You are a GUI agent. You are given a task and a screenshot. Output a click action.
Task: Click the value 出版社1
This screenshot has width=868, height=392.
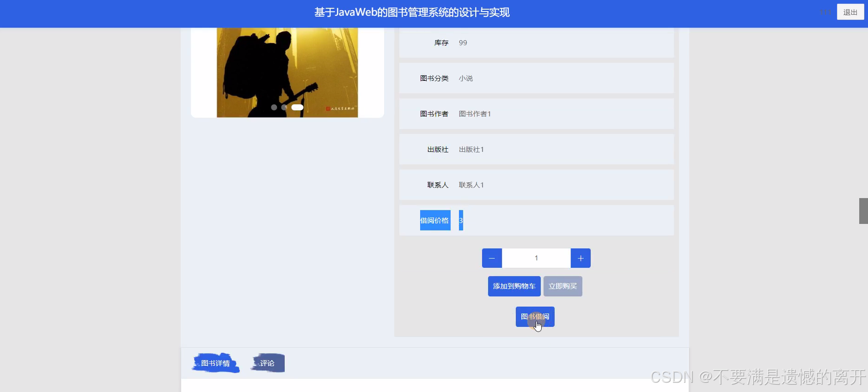tap(471, 150)
